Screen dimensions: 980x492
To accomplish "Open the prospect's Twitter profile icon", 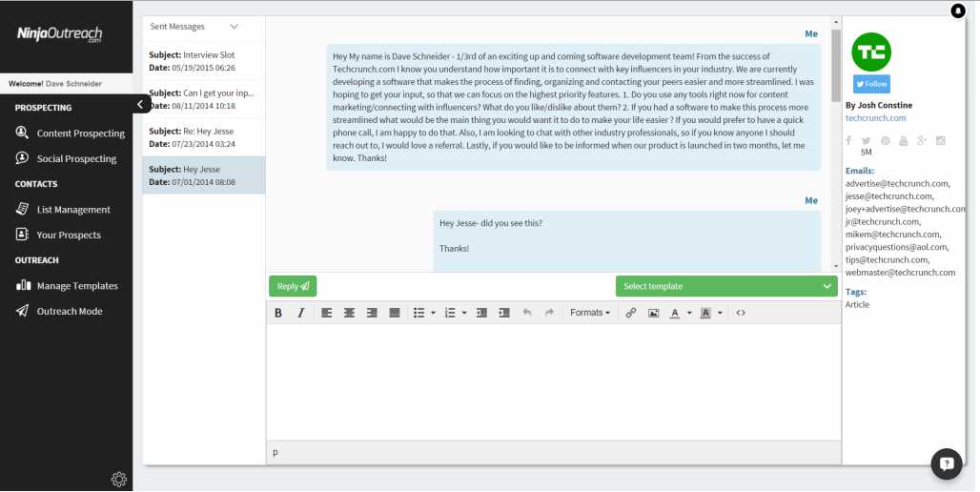I will click(x=866, y=141).
